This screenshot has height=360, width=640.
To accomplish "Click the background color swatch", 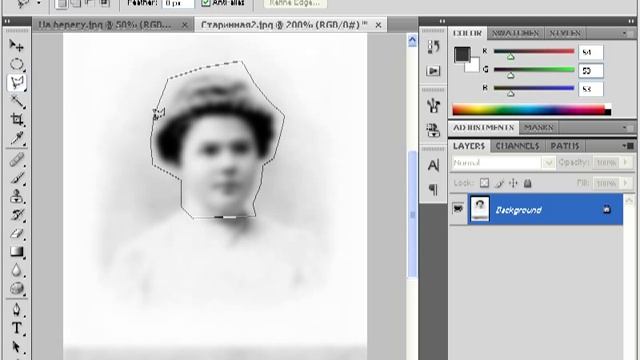I will (473, 66).
